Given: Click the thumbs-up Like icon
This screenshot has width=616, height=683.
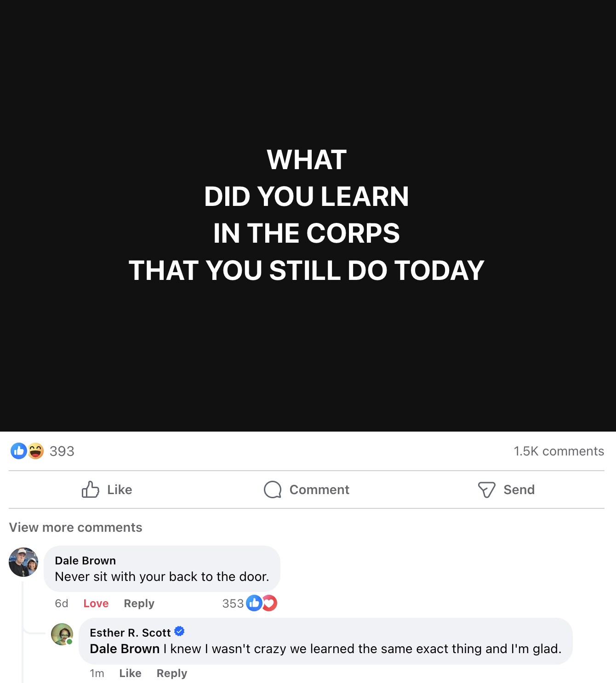Looking at the screenshot, I should (90, 489).
